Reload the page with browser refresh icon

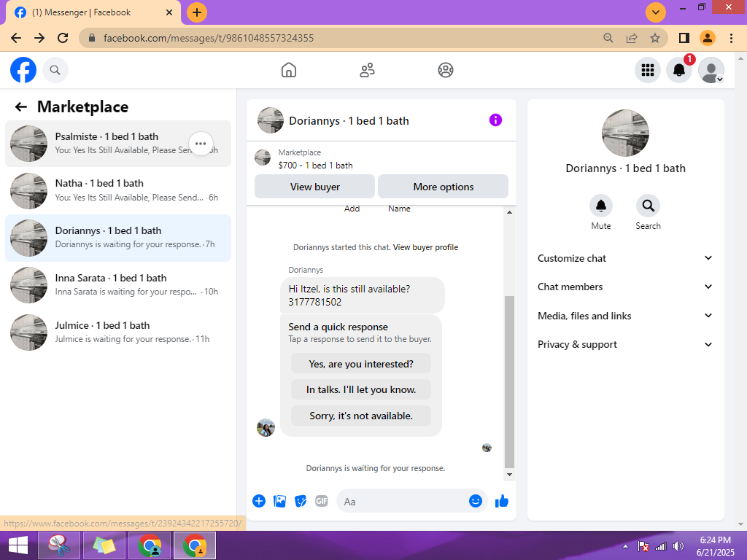click(x=63, y=38)
